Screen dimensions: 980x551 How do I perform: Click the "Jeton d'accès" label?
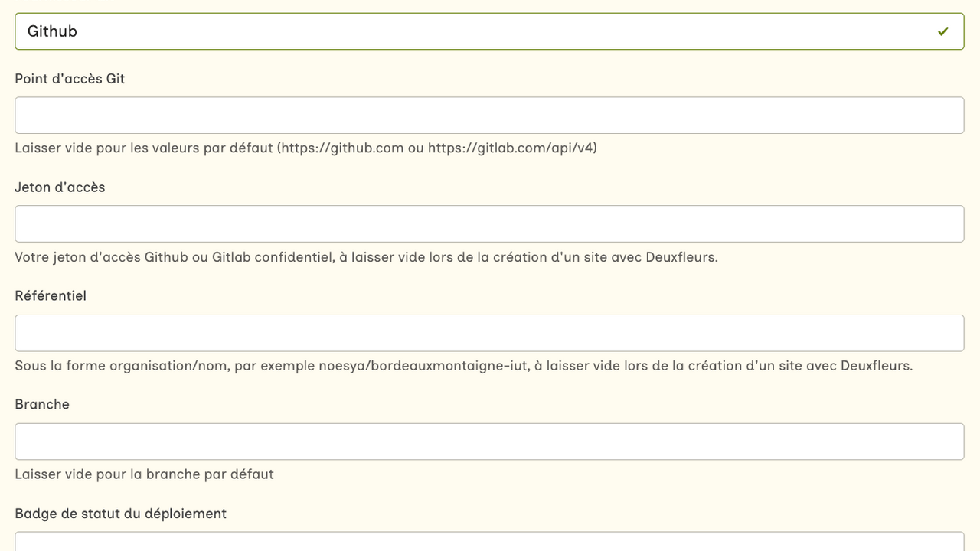[x=60, y=187]
